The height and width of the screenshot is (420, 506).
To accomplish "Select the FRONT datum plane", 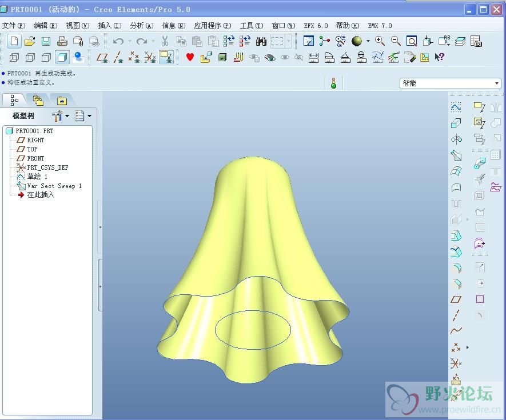I will click(x=35, y=158).
